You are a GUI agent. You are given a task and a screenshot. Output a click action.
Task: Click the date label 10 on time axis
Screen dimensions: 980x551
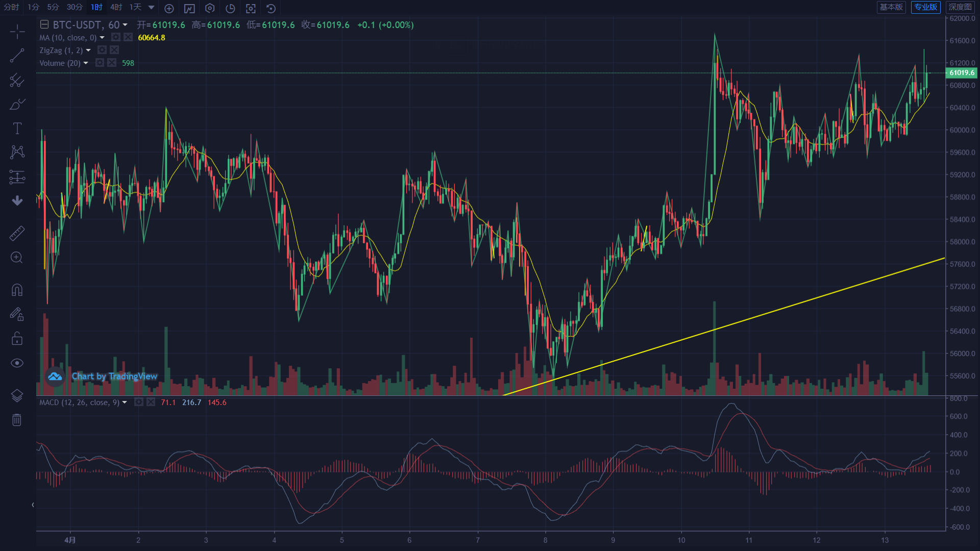[x=681, y=540]
